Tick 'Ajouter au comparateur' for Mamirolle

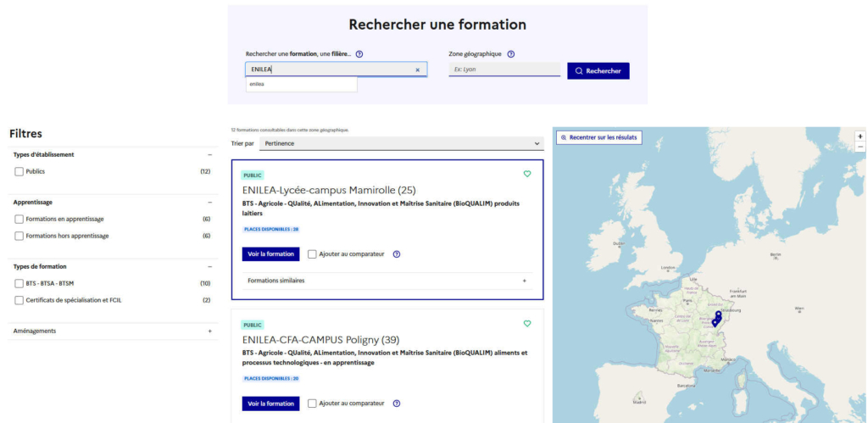tap(312, 254)
